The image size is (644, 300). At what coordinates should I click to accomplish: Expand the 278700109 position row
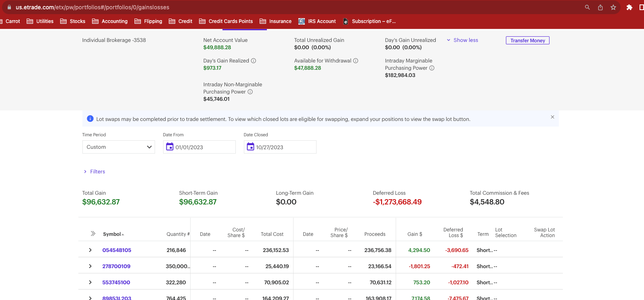90,266
